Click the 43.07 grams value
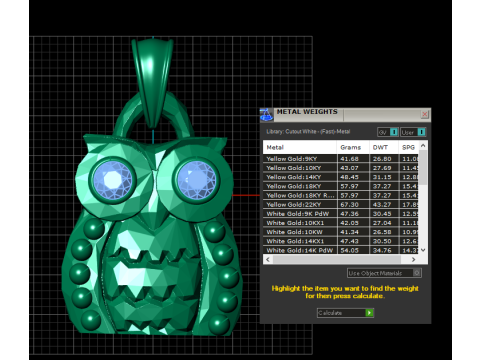This screenshot has width=480, height=360. [x=349, y=168]
